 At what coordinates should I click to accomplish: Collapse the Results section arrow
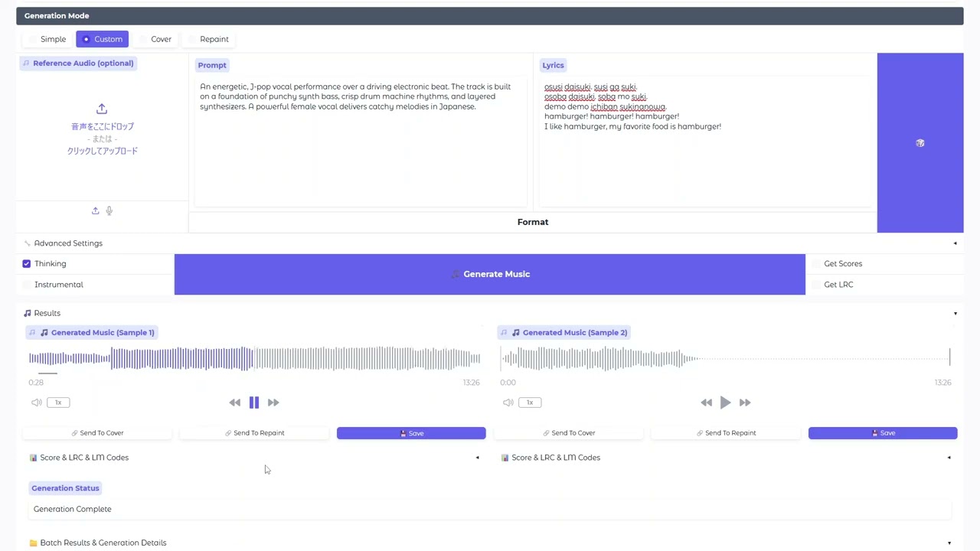[x=955, y=313]
